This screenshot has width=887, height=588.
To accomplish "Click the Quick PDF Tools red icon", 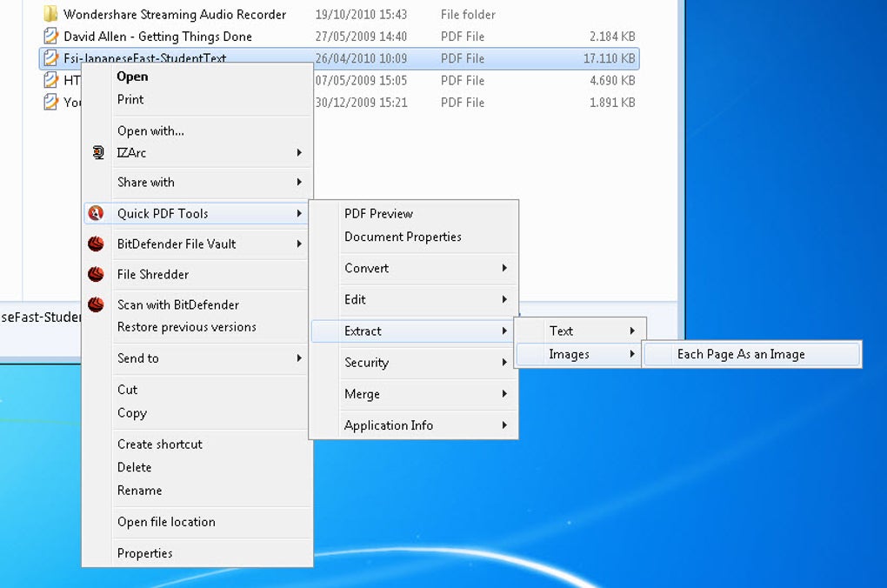I will [x=96, y=213].
